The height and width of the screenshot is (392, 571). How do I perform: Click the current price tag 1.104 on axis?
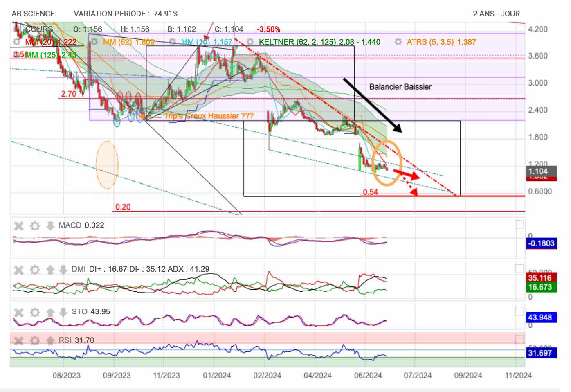[541, 171]
